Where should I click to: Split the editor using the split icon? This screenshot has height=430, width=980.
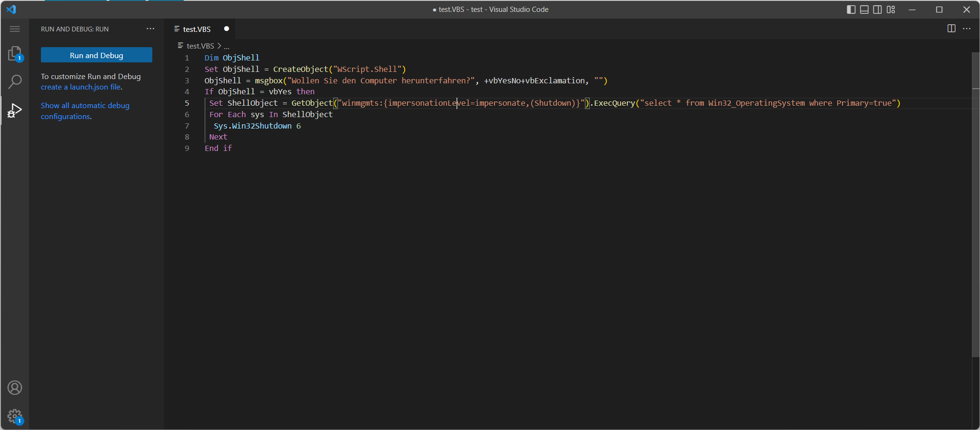pyautogui.click(x=951, y=29)
